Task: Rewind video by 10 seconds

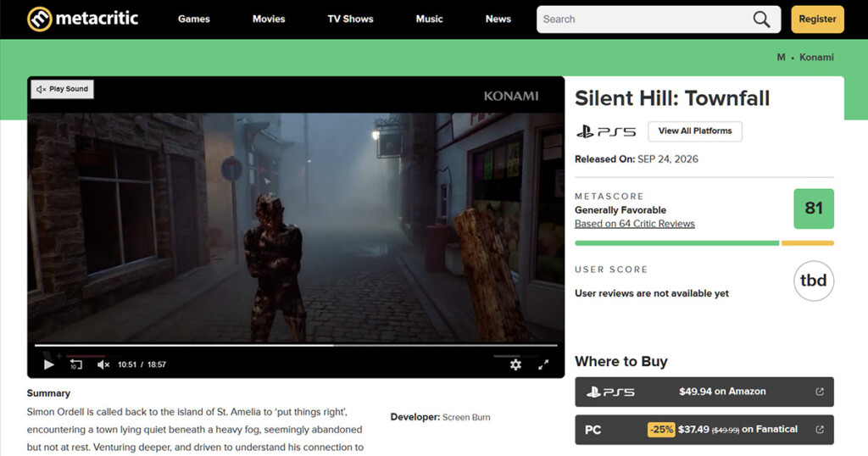Action: pos(75,364)
